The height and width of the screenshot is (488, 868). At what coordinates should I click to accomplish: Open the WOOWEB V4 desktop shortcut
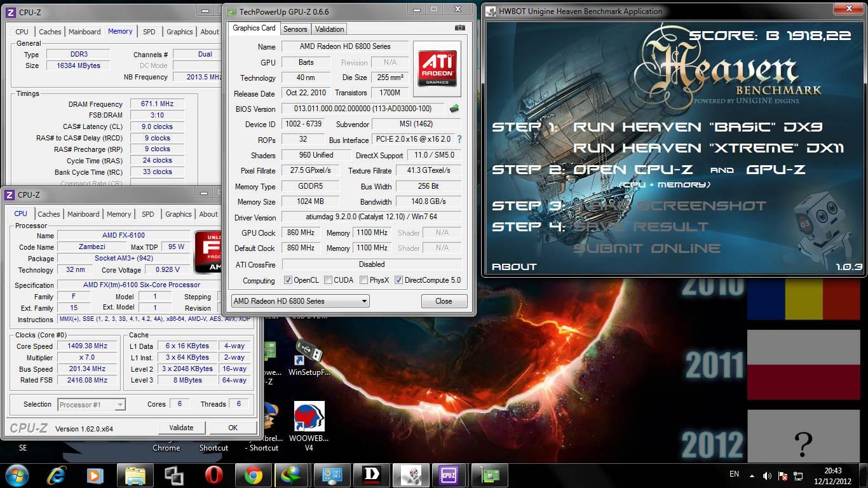(309, 426)
